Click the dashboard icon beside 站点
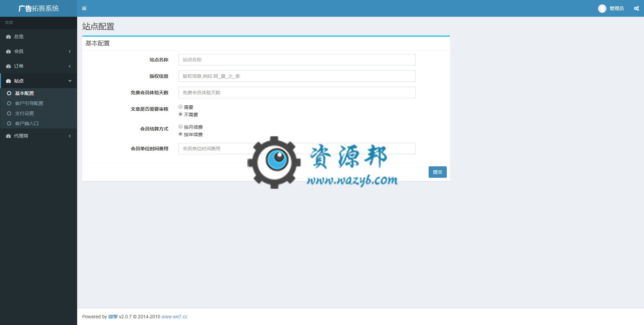644x325 pixels. 8,81
